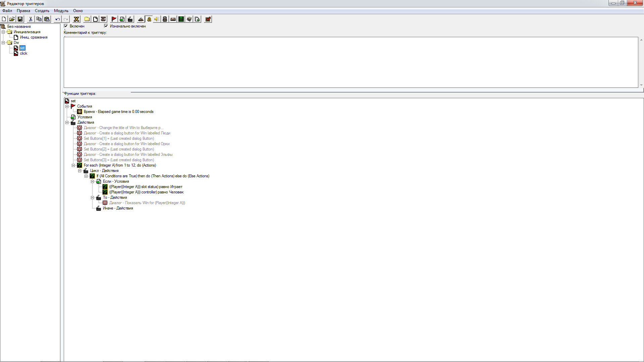Open the Object Editor helmet icon

[165, 19]
